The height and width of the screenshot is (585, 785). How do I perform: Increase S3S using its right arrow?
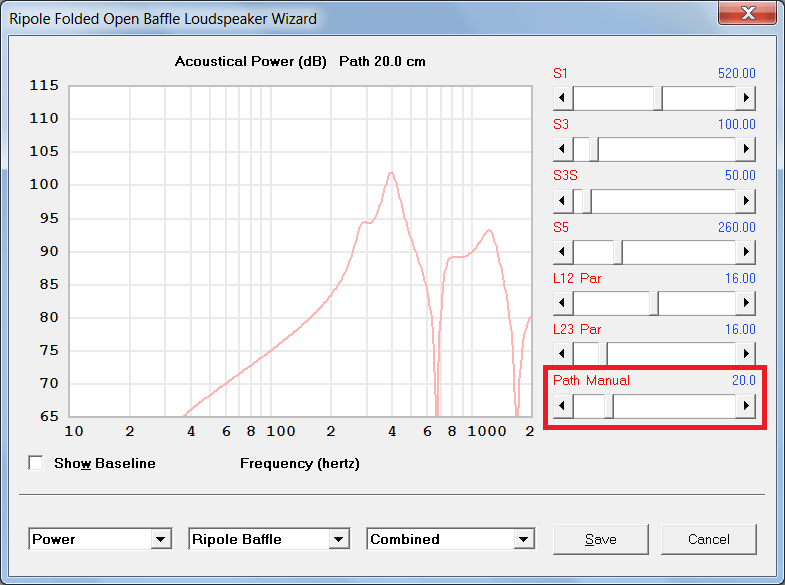click(x=745, y=201)
